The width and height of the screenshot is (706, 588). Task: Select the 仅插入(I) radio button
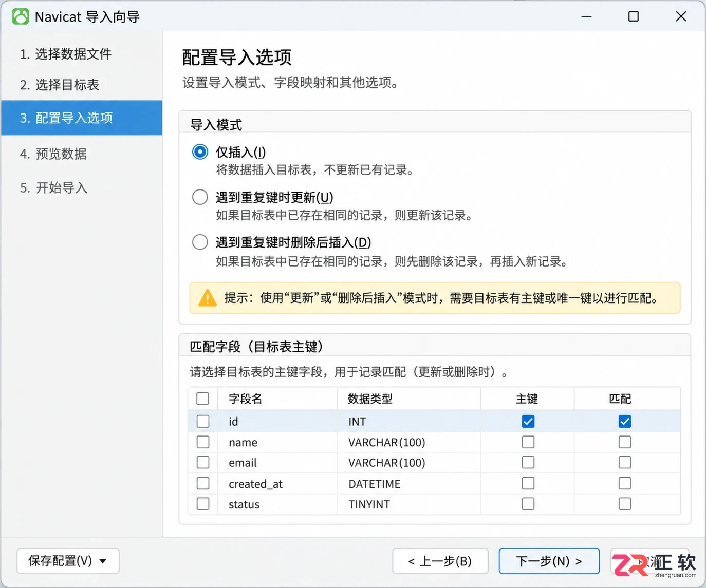(200, 152)
